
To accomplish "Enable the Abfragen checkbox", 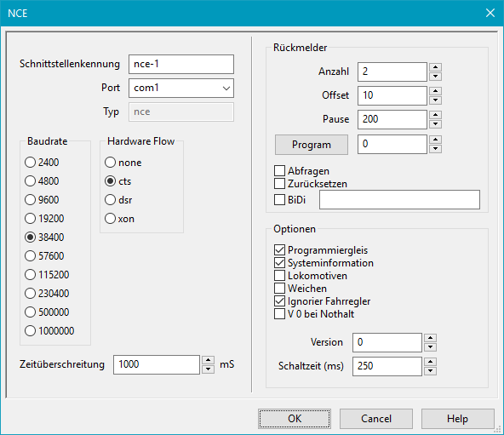I will tap(302, 171).
